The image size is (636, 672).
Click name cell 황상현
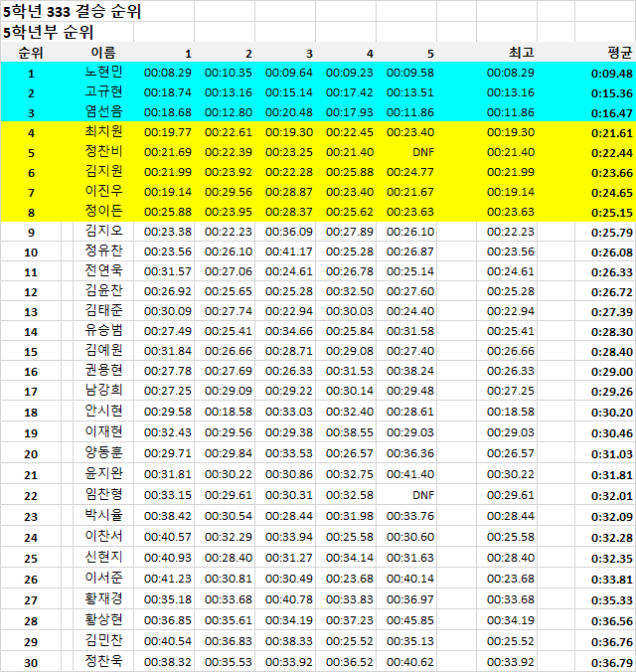[x=103, y=619]
